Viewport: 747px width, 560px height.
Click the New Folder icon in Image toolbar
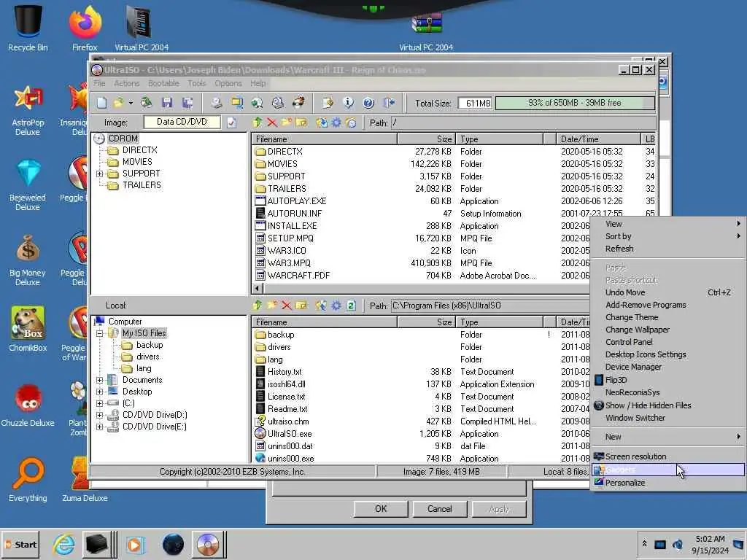[287, 122]
